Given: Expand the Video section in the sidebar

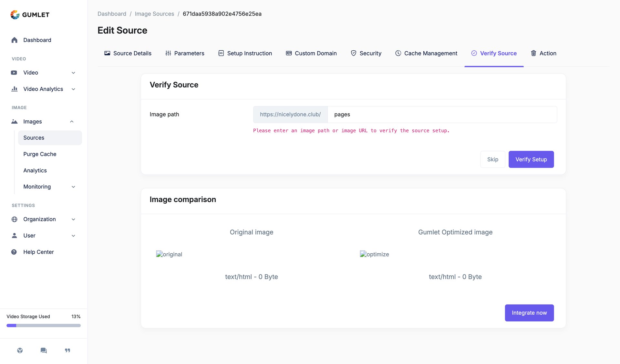Looking at the screenshot, I should [x=74, y=73].
